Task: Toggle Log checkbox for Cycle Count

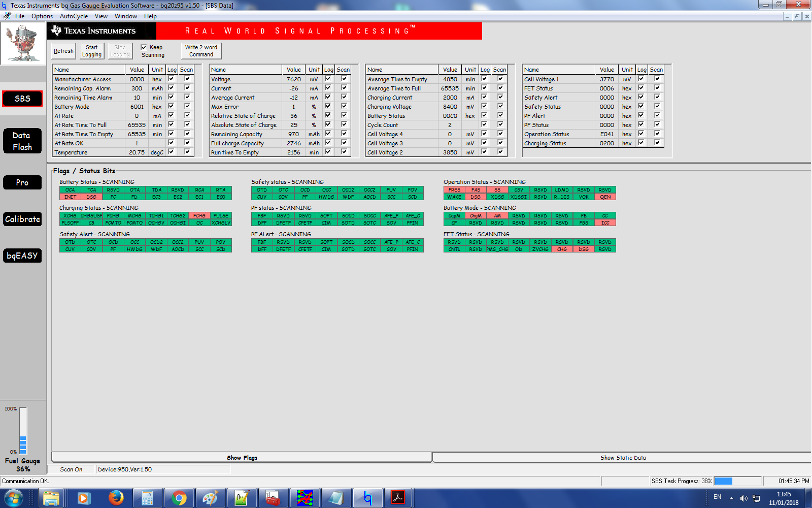Action: pos(484,124)
